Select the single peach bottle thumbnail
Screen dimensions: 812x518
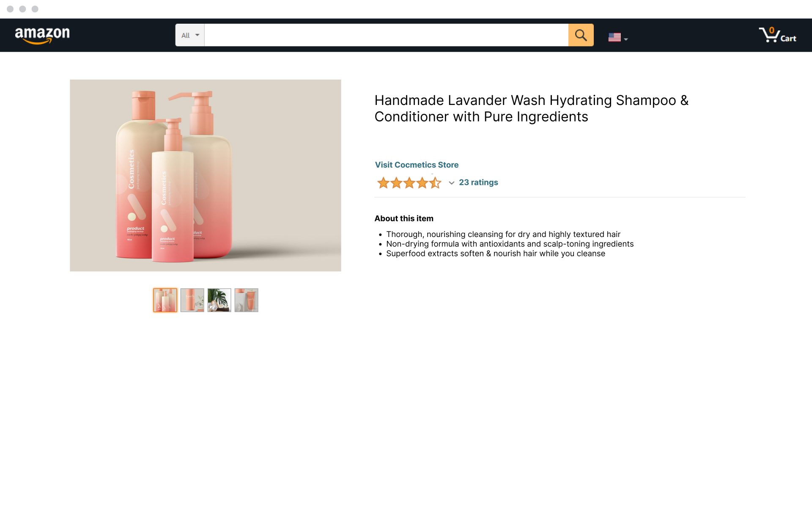pos(192,300)
